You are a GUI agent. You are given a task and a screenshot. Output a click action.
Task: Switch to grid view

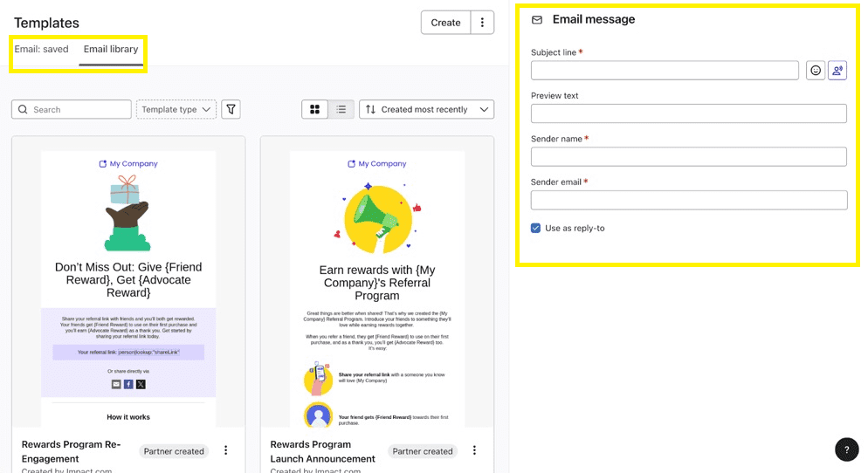coord(315,110)
